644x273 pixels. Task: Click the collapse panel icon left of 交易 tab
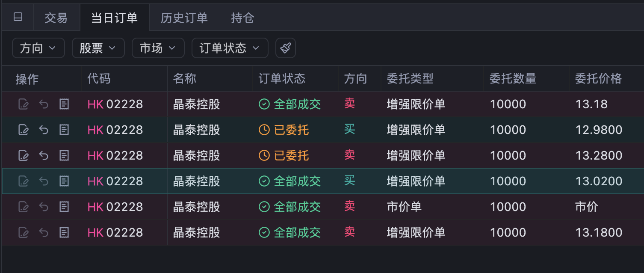coord(18,17)
